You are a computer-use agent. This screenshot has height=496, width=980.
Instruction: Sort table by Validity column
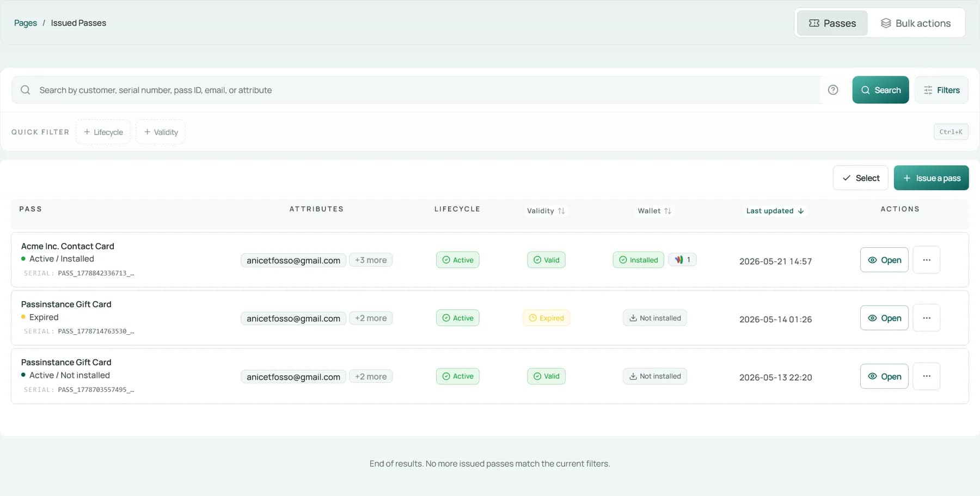click(546, 211)
